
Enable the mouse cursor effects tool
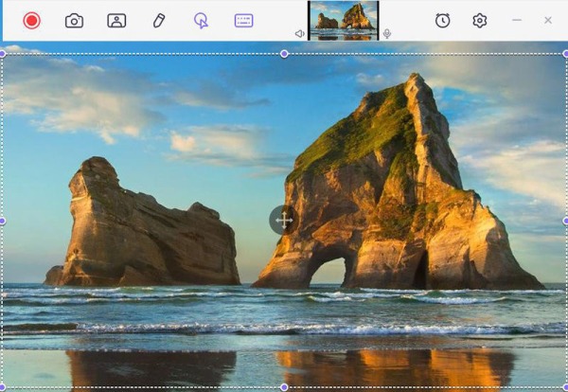[201, 20]
